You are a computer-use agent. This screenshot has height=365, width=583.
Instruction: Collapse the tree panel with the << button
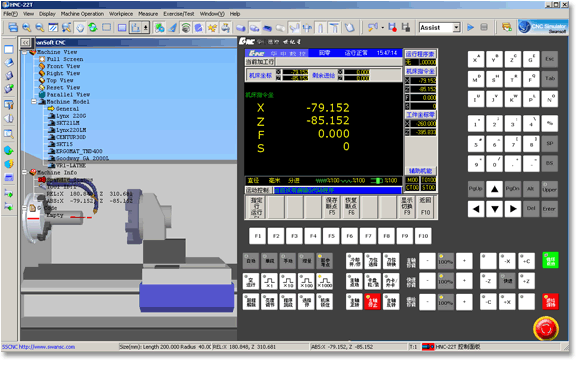(25, 42)
